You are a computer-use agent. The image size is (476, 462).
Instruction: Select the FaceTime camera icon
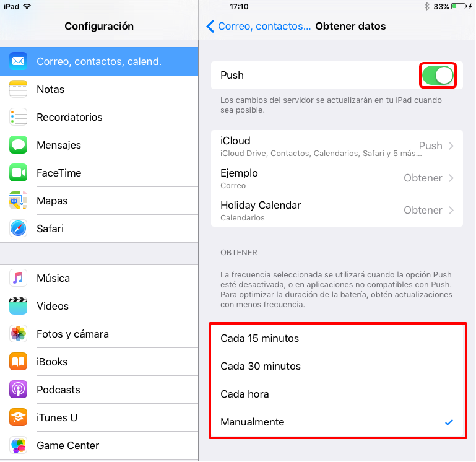18,173
